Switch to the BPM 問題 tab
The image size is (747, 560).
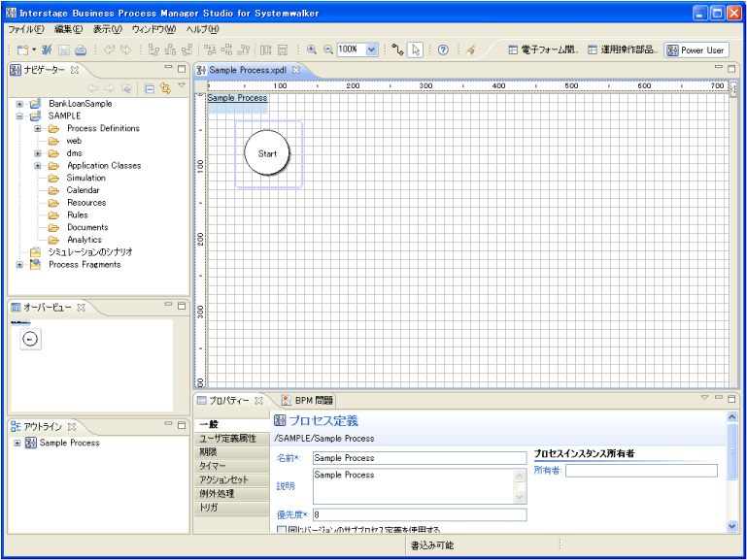(308, 401)
